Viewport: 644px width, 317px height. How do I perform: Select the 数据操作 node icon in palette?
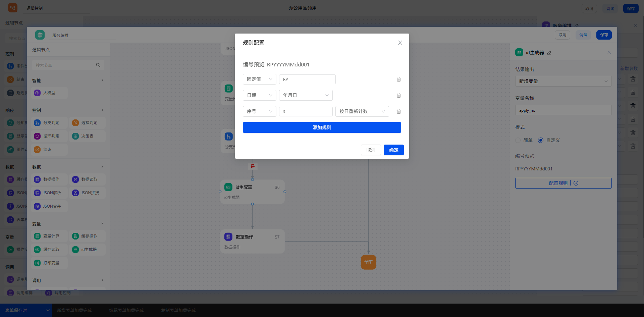[x=37, y=179]
